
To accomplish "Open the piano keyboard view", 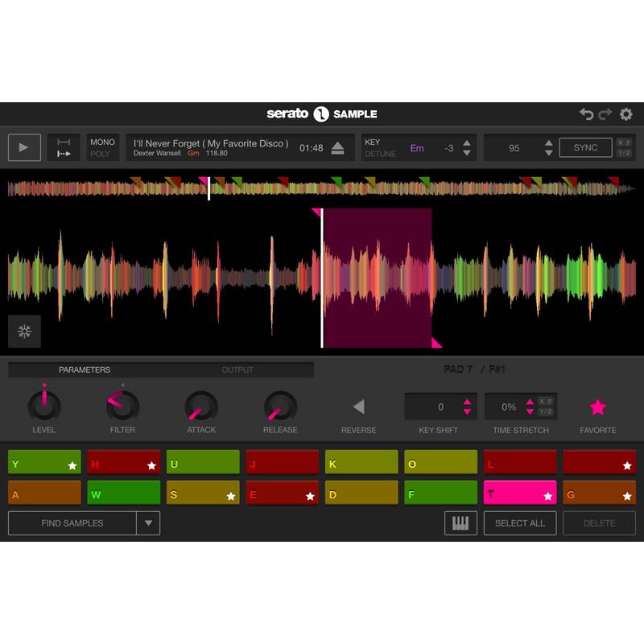I will pos(461,523).
